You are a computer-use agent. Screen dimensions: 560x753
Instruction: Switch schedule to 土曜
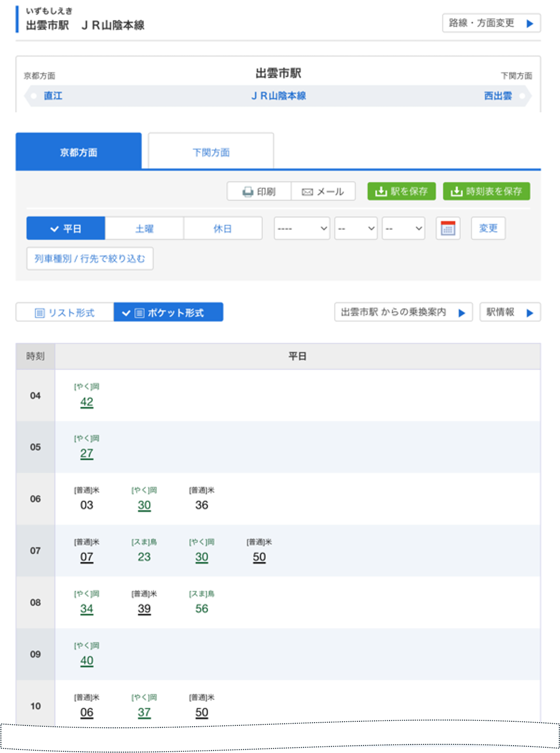(x=144, y=228)
